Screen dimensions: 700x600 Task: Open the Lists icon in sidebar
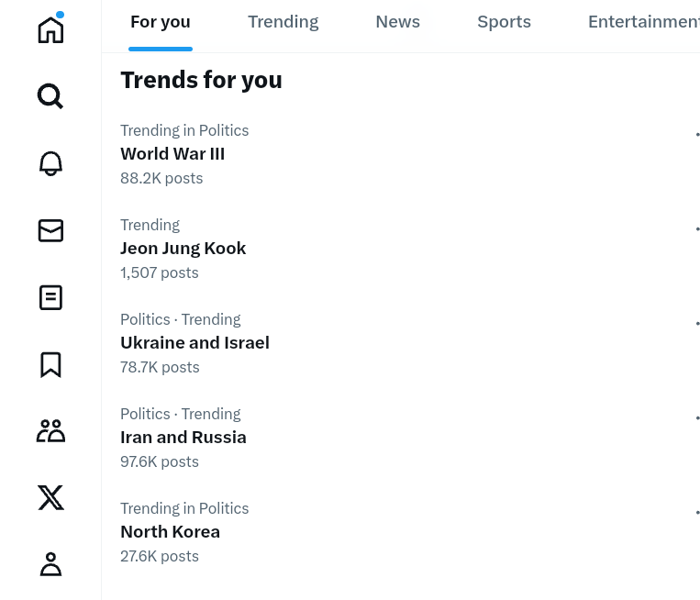pyautogui.click(x=50, y=297)
